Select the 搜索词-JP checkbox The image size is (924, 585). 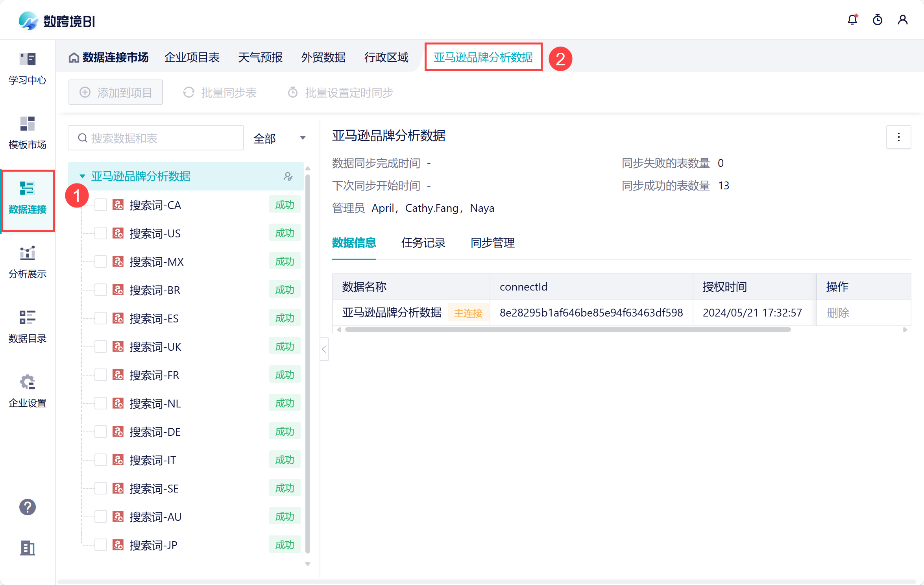[x=101, y=545]
